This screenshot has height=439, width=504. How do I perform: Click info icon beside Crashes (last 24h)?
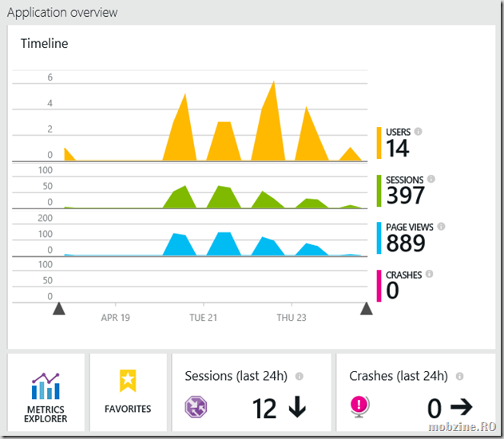tap(459, 376)
